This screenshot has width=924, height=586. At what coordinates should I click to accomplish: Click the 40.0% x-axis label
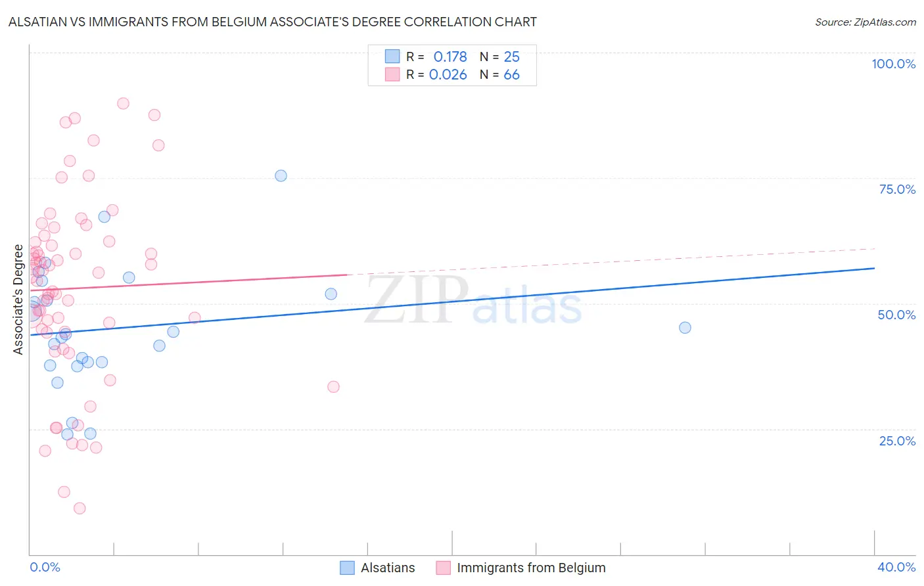pyautogui.click(x=896, y=567)
